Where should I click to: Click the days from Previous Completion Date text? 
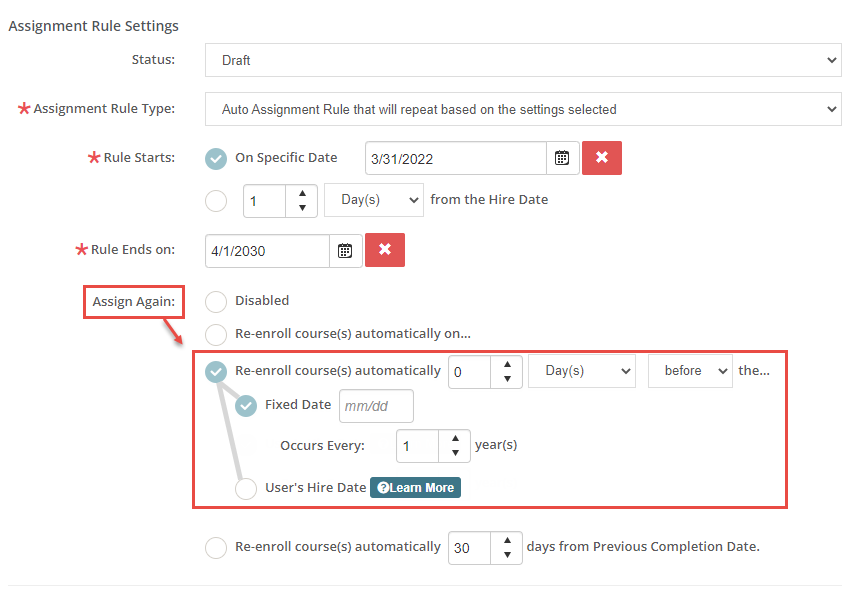pos(643,546)
